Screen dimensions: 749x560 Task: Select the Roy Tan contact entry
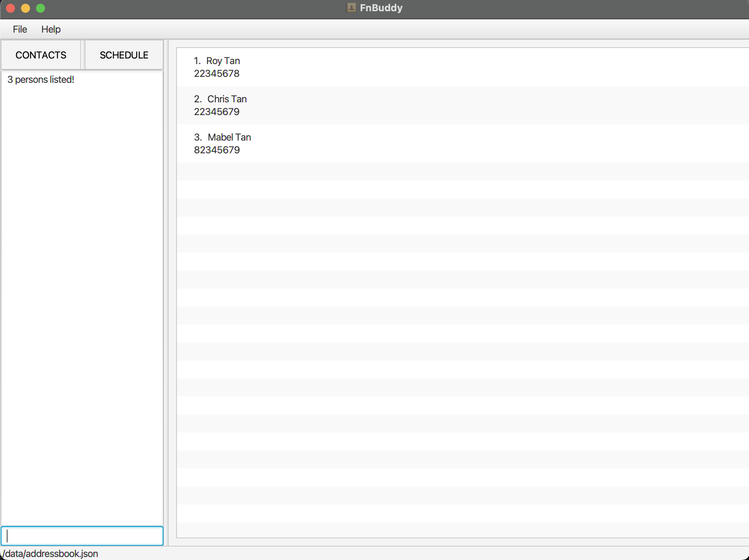pyautogui.click(x=463, y=67)
